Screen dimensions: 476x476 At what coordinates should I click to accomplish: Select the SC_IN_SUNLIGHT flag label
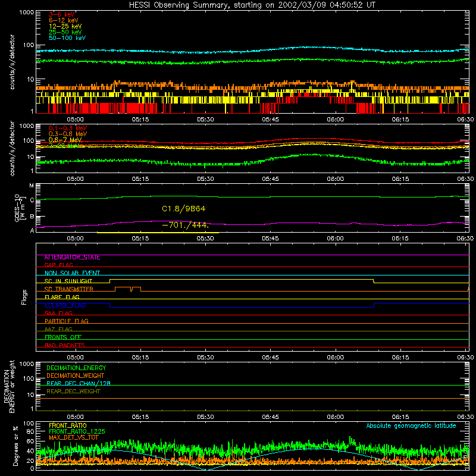[68, 281]
